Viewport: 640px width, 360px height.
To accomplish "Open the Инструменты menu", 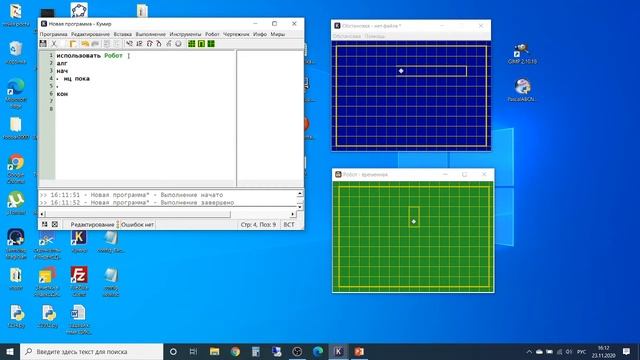I will pos(185,34).
